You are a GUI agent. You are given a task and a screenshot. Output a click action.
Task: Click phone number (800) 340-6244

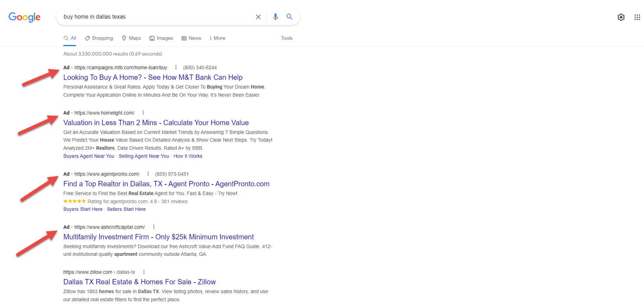point(200,67)
